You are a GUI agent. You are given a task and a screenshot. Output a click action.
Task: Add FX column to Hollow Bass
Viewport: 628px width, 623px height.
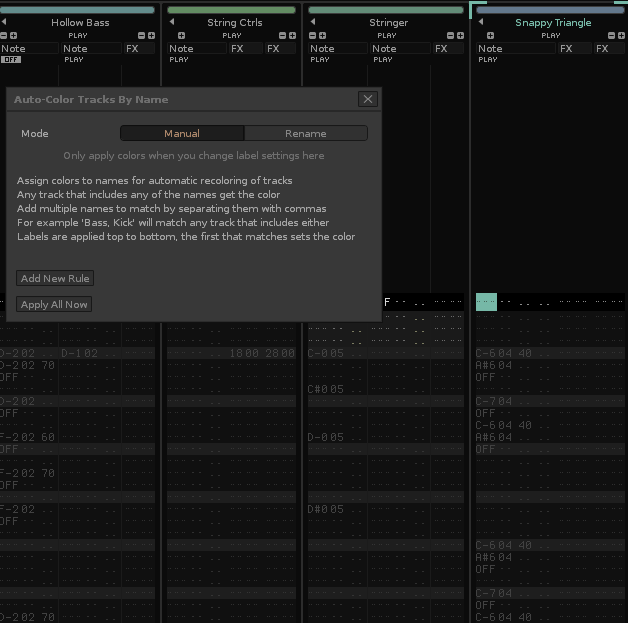151,35
